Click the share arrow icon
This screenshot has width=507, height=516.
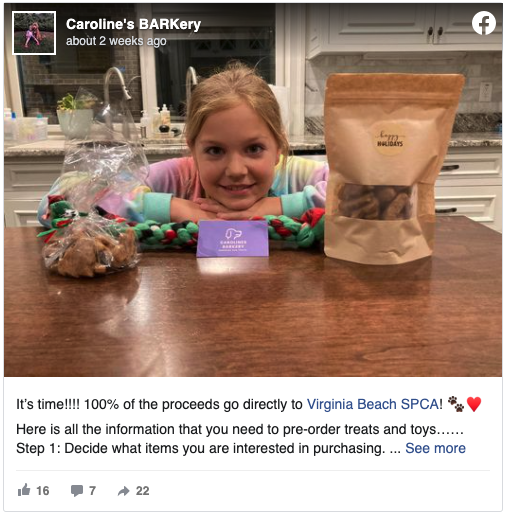(123, 491)
